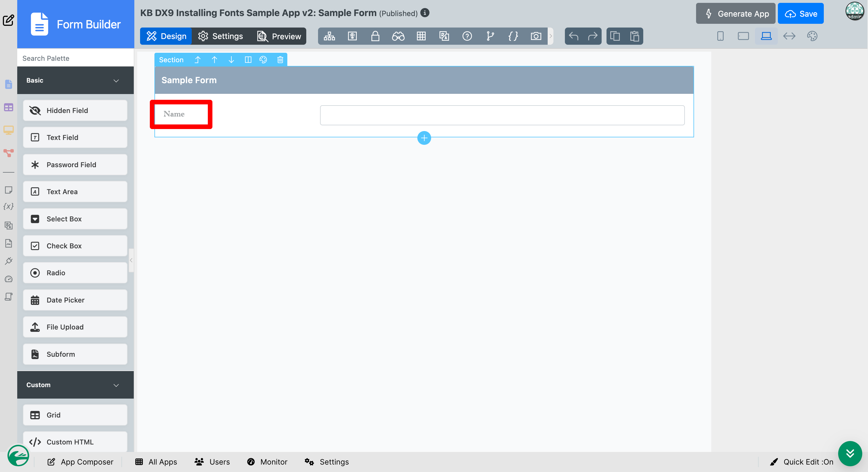Click the Sample Form section header
Viewport: 868px width, 472px height.
click(x=424, y=80)
